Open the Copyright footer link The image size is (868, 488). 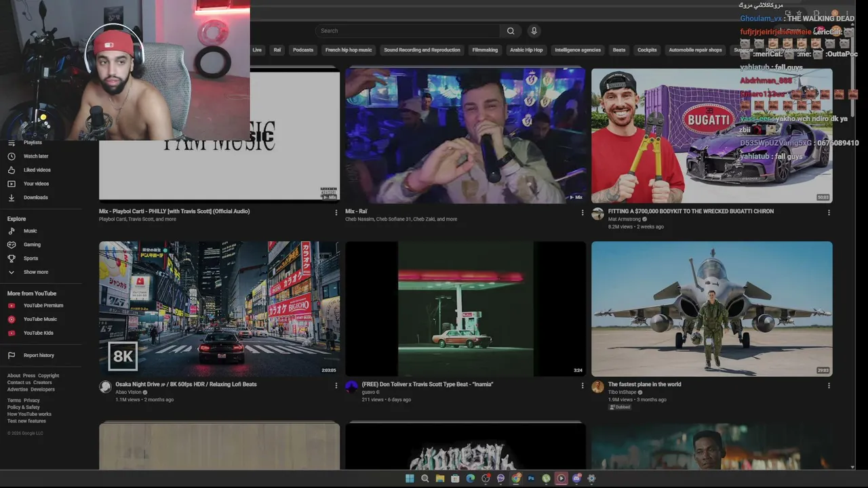48,375
